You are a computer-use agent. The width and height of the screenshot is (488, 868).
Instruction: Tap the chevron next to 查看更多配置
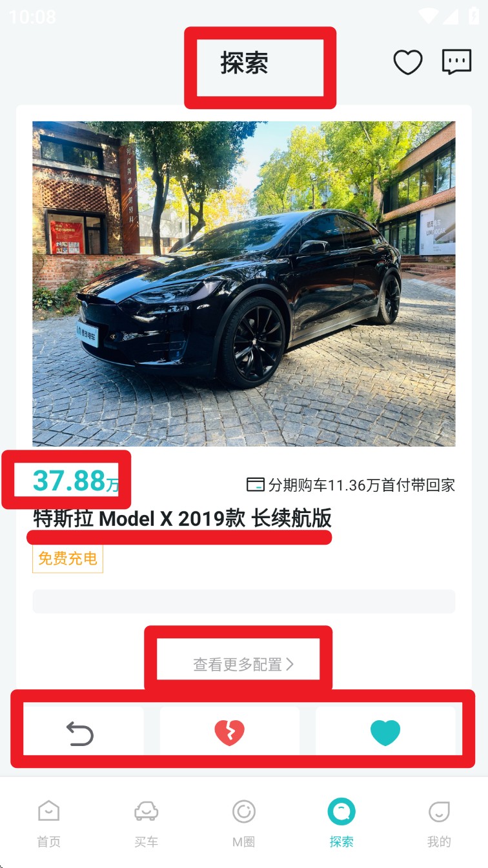[290, 664]
